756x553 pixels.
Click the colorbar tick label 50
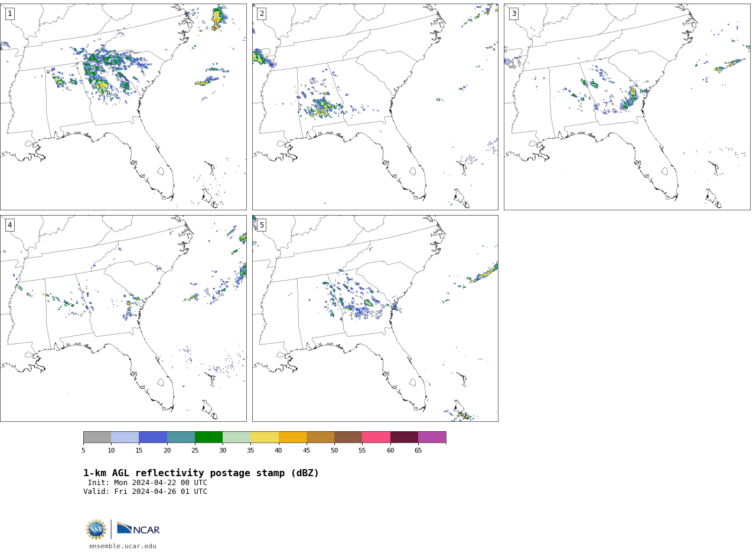(334, 451)
